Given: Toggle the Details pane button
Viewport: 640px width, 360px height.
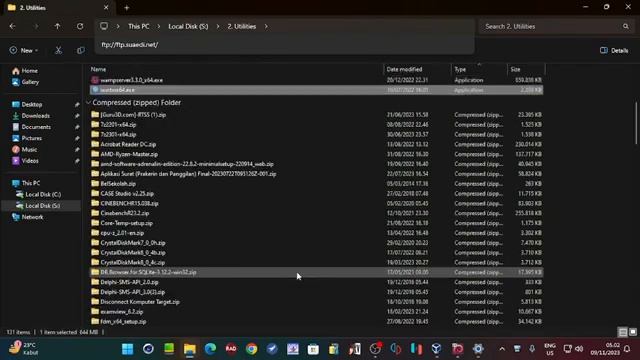Looking at the screenshot, I should (x=614, y=50).
